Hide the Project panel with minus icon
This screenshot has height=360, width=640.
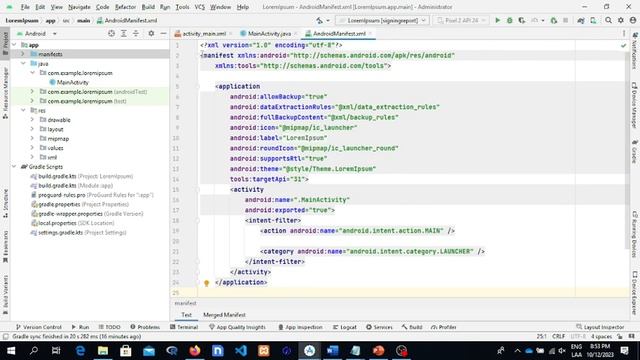(x=163, y=33)
